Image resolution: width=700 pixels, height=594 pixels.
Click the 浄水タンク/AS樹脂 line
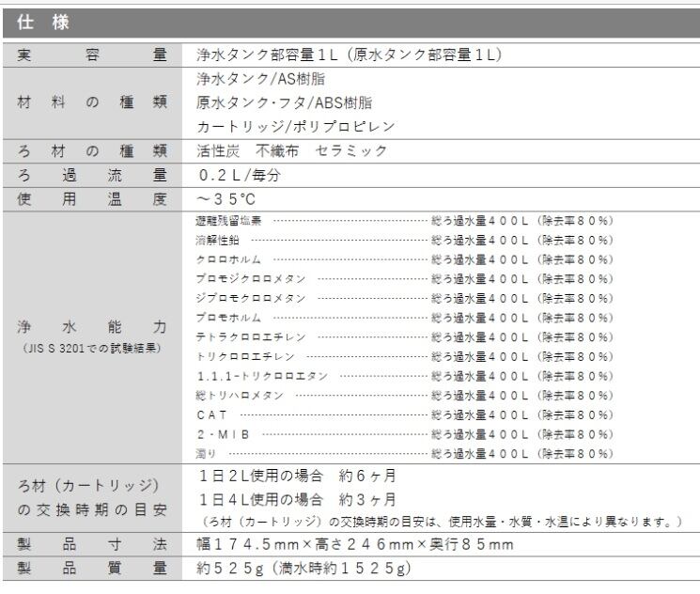pyautogui.click(x=260, y=79)
